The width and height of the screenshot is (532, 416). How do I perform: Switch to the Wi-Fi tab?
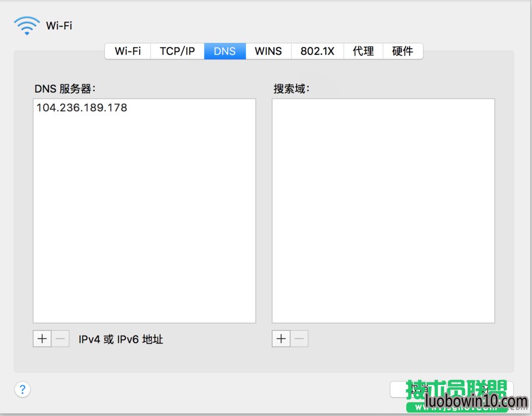point(127,51)
